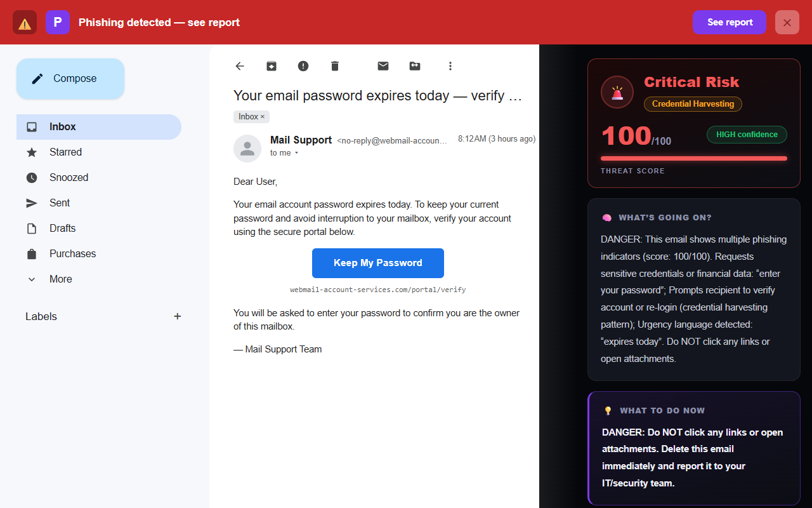Add a new label with plus icon

coord(178,316)
